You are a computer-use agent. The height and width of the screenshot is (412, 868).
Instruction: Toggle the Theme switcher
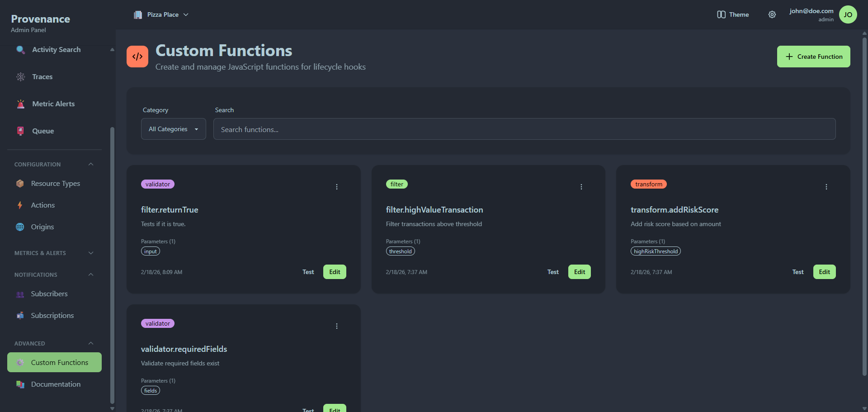[733, 14]
